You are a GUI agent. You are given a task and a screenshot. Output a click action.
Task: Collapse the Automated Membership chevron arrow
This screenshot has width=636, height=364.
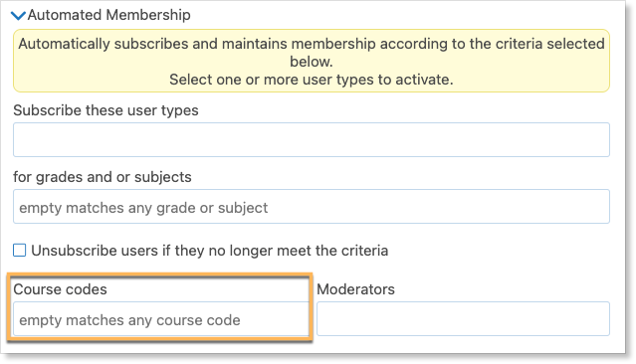coord(18,15)
